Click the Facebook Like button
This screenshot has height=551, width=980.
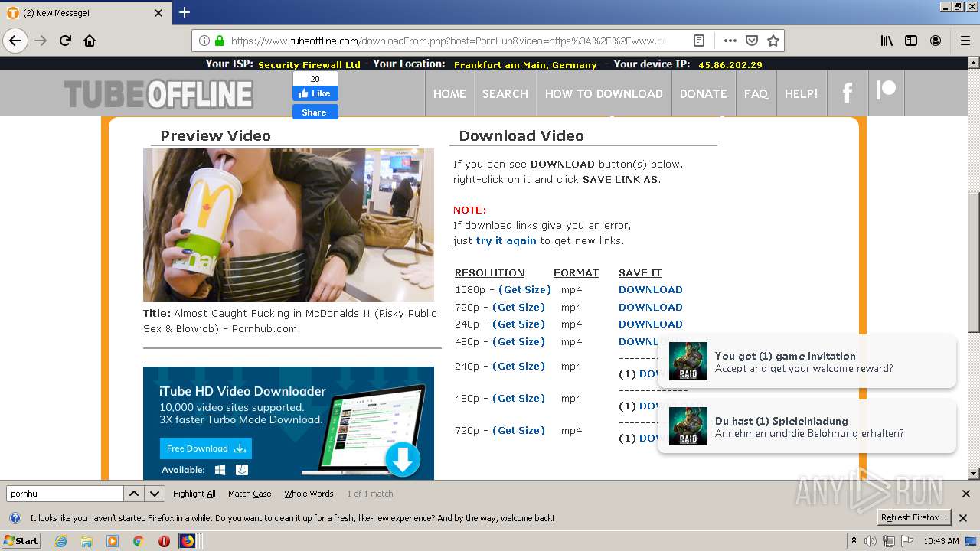pos(315,93)
